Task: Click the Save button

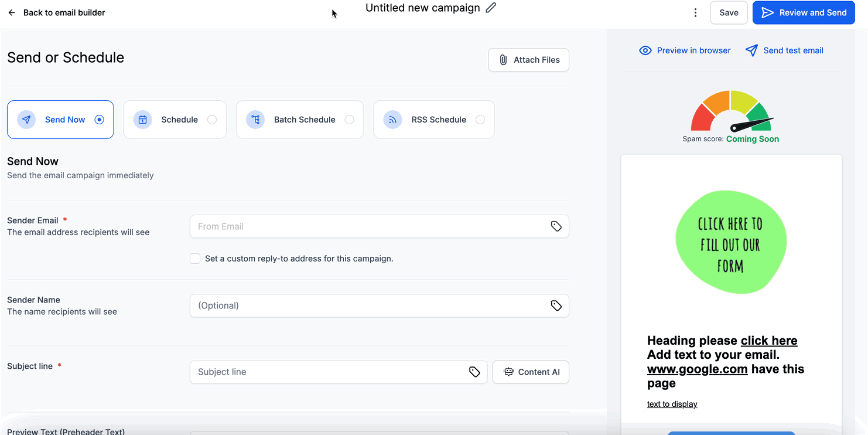Action: (x=729, y=13)
